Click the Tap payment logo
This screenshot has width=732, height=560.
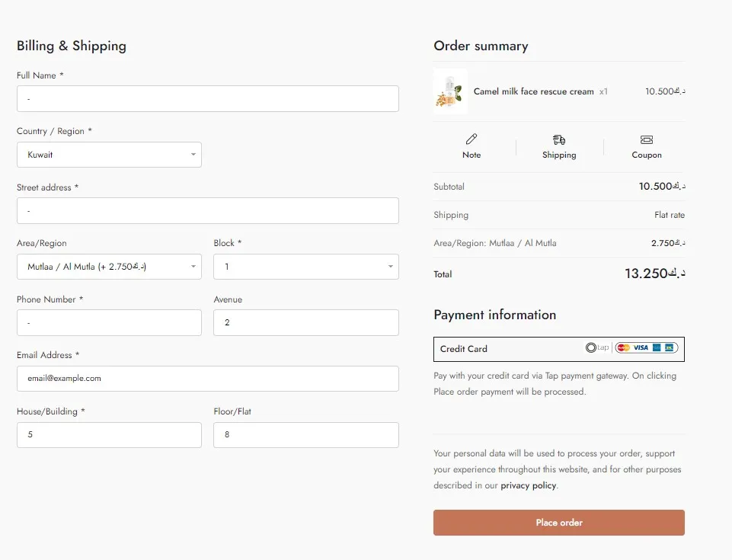(597, 347)
